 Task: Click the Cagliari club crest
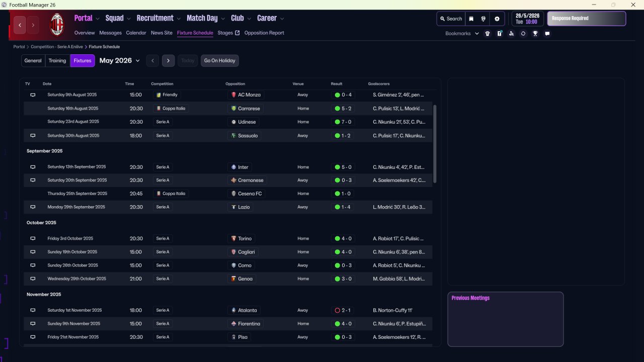click(x=233, y=252)
